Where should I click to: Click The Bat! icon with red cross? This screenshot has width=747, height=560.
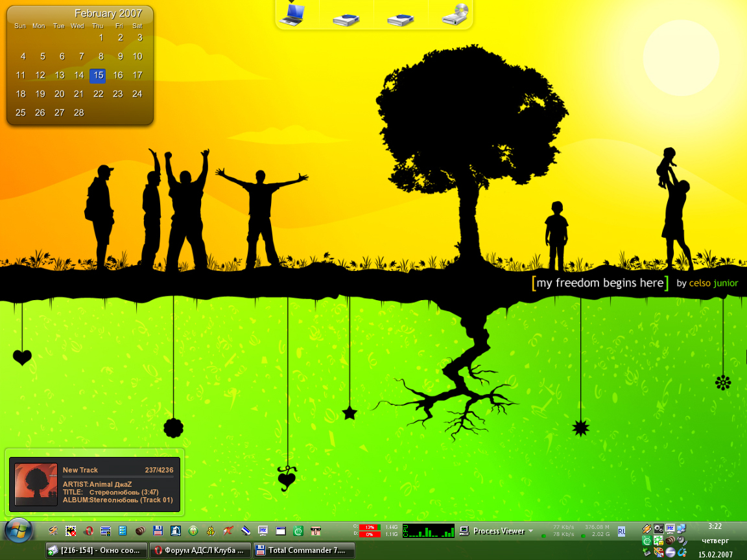click(x=71, y=530)
